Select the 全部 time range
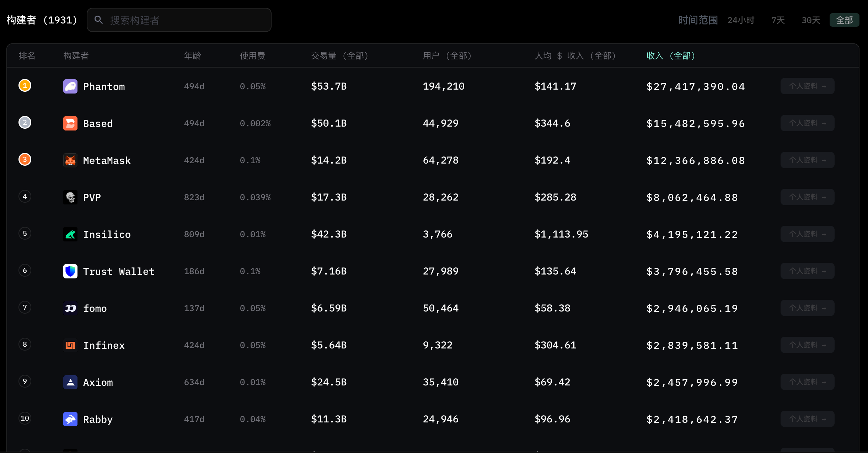Image resolution: width=868 pixels, height=453 pixels. [x=844, y=20]
